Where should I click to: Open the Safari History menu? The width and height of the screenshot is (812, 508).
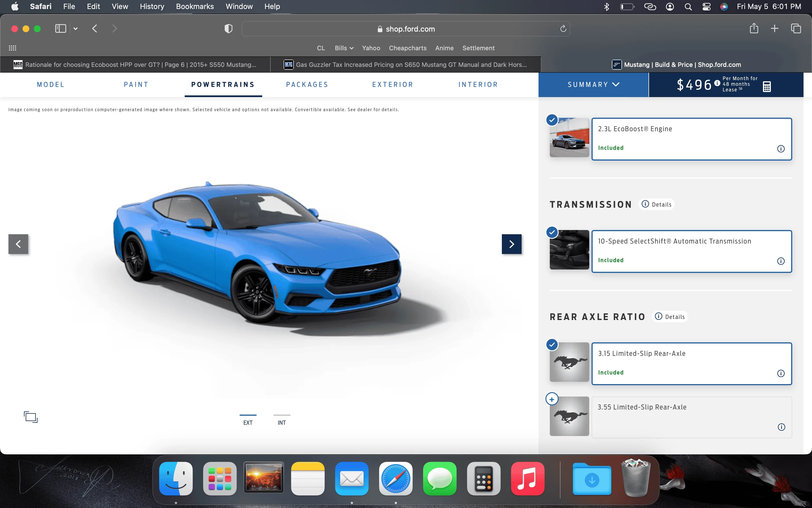tap(152, 6)
